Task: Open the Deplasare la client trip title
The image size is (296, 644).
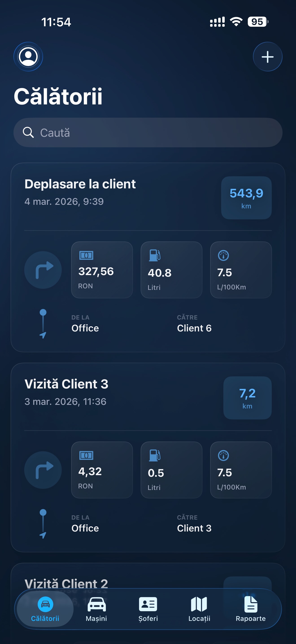Action: point(80,184)
